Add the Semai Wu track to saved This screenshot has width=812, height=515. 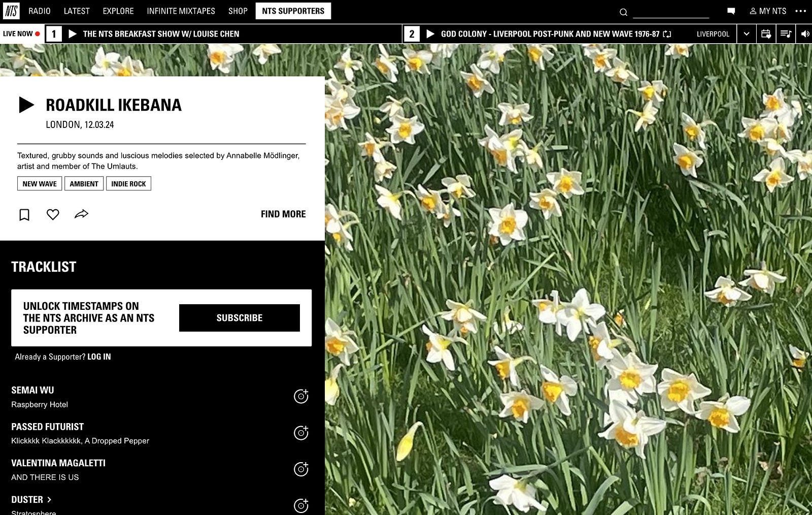(x=301, y=396)
